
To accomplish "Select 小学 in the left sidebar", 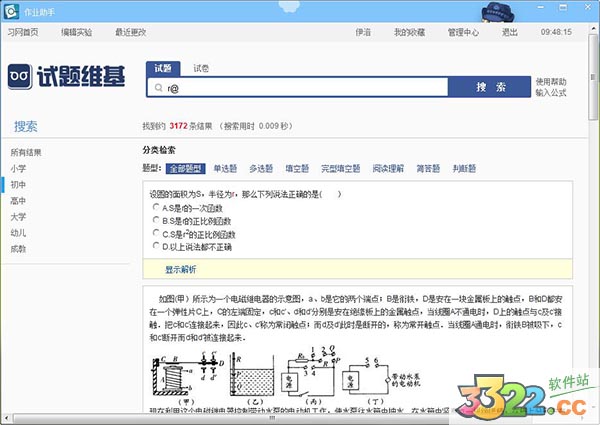I will click(18, 169).
